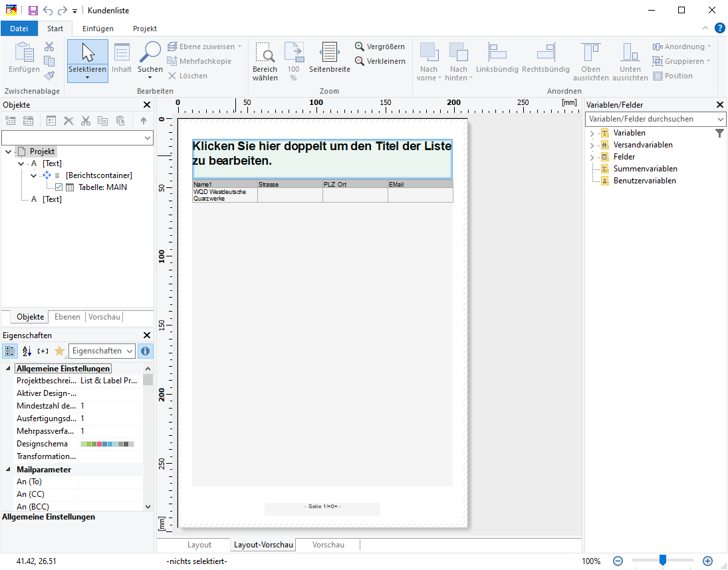Screen dimensions: 728x570
Task: Click the Redo arrow in the title bar
Action: click(x=62, y=10)
